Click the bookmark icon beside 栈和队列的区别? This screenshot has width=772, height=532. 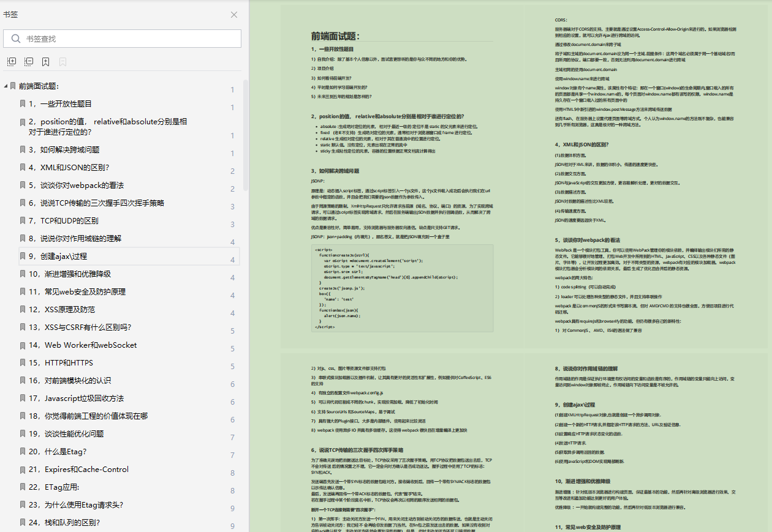point(23,522)
